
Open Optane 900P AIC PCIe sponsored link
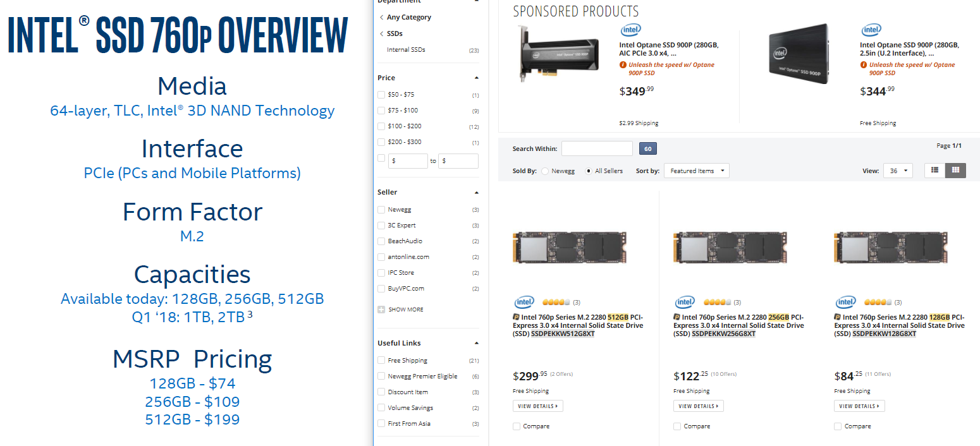[x=669, y=49]
